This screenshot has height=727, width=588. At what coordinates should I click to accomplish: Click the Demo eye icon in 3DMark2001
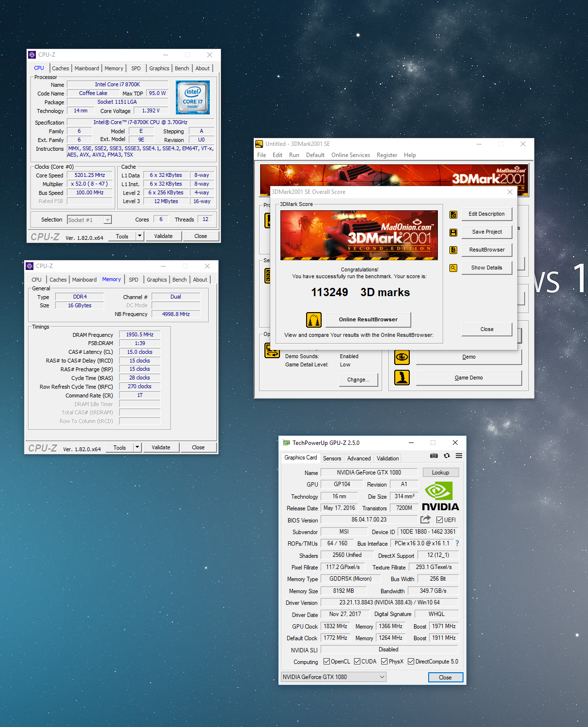(402, 357)
